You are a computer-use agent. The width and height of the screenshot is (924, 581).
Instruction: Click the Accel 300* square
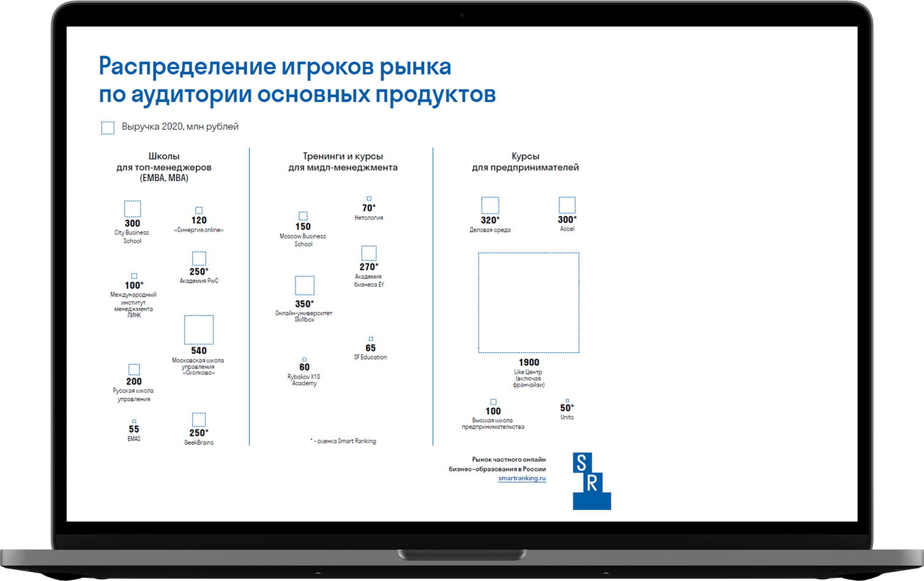pos(567,205)
